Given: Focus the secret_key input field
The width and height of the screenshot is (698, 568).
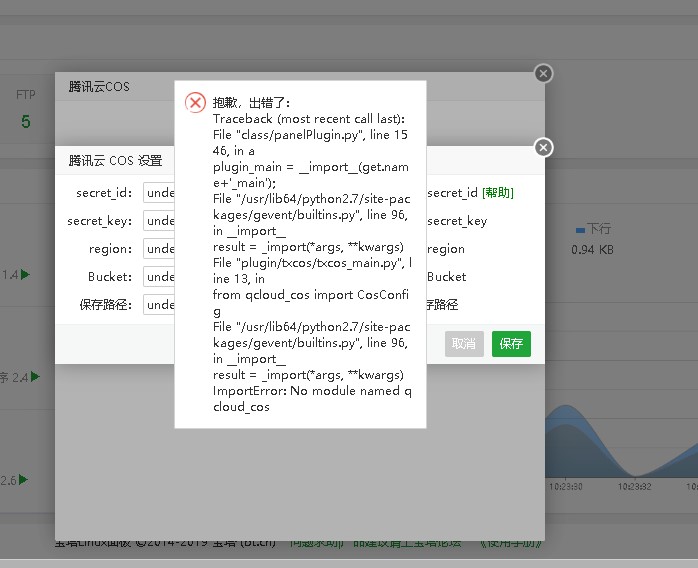Looking at the screenshot, I should (159, 221).
